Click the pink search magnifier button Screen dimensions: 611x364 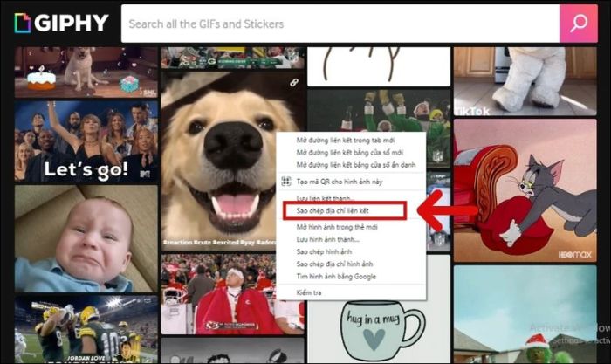tap(578, 24)
